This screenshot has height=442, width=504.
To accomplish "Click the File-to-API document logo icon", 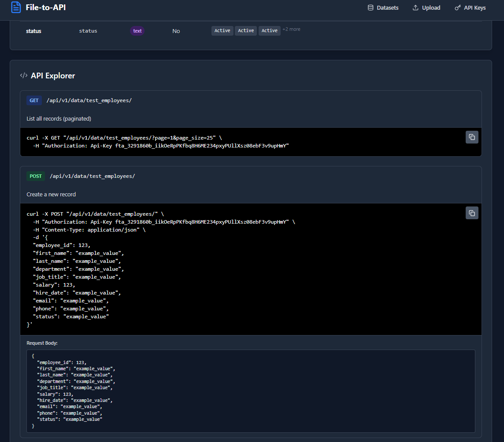I will coord(16,7).
